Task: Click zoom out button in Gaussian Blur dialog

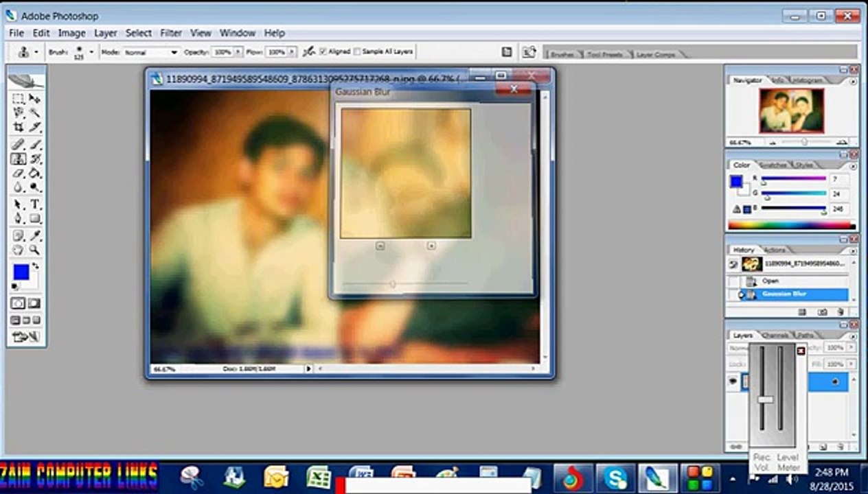Action: pos(380,246)
